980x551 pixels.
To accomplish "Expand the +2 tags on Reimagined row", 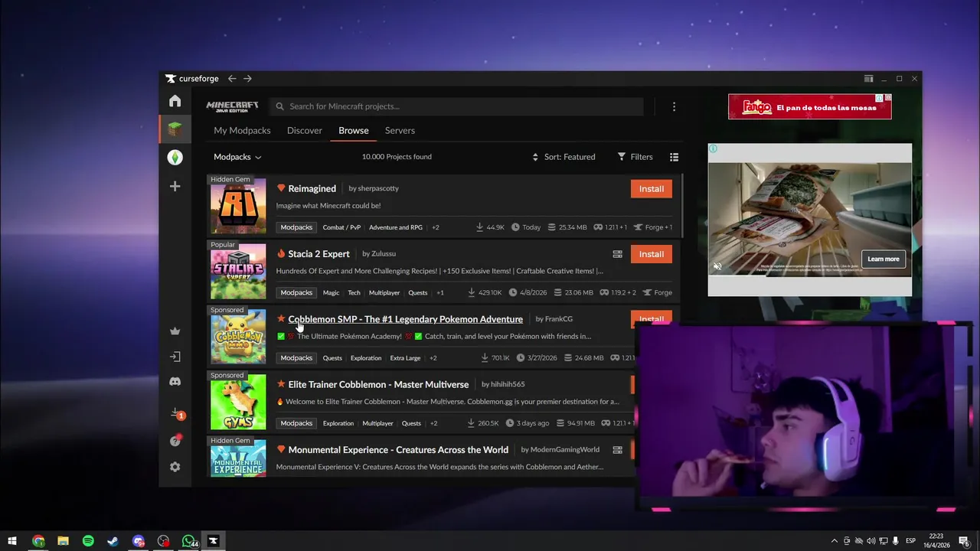I will (x=436, y=227).
